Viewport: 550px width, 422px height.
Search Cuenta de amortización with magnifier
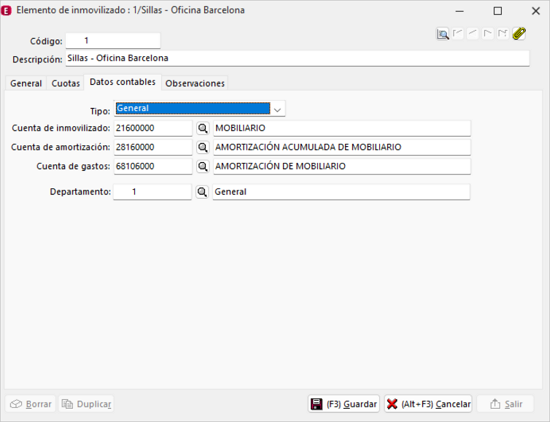(202, 147)
